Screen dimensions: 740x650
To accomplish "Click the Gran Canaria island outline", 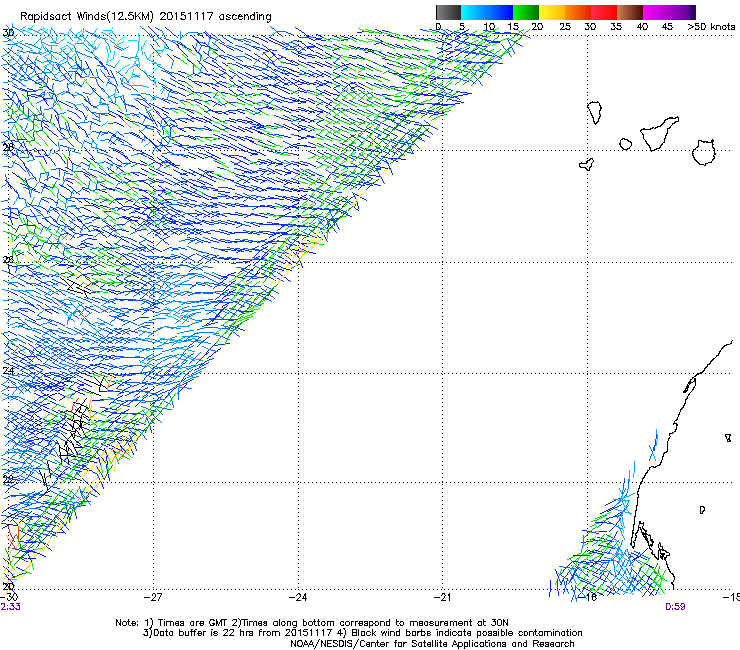I will (x=703, y=152).
